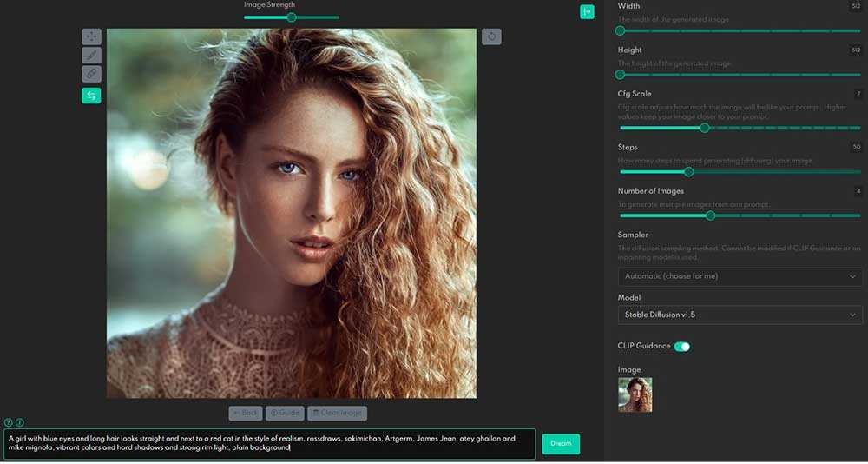Toggle the CLIP Guidance switch
The width and height of the screenshot is (868, 464).
coord(681,347)
